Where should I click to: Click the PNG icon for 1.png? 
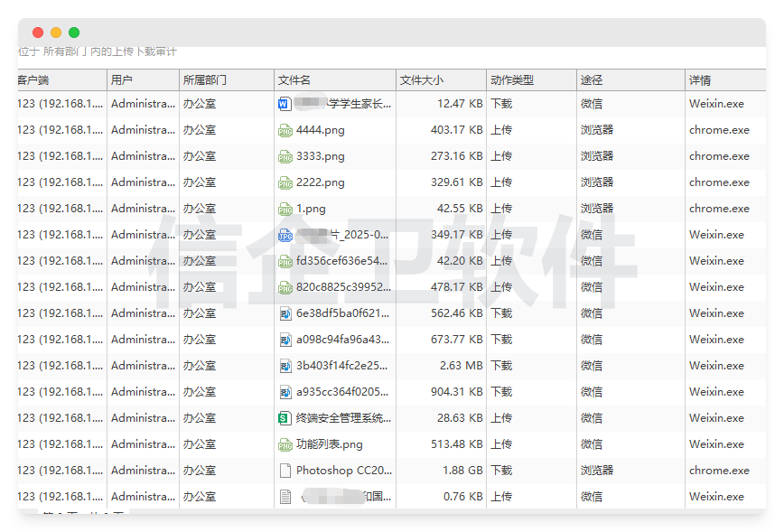click(285, 209)
